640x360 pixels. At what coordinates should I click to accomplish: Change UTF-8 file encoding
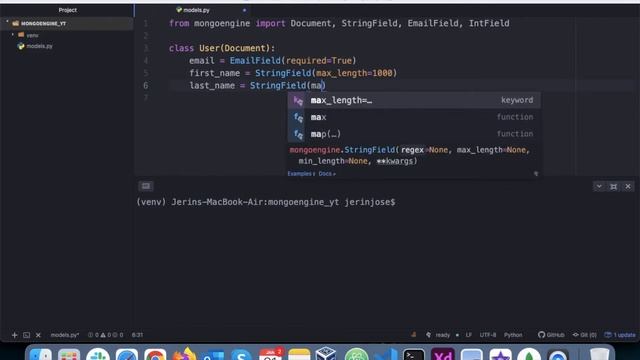point(488,335)
